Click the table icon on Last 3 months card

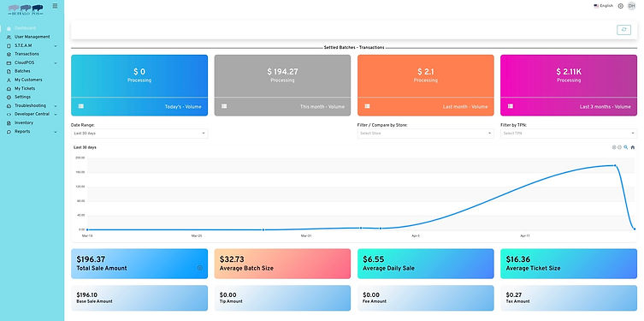point(510,106)
